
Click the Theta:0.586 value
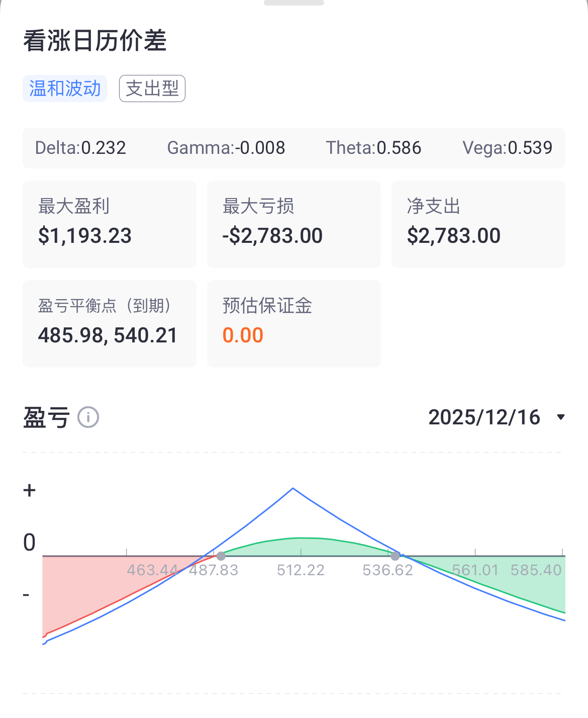tap(374, 148)
